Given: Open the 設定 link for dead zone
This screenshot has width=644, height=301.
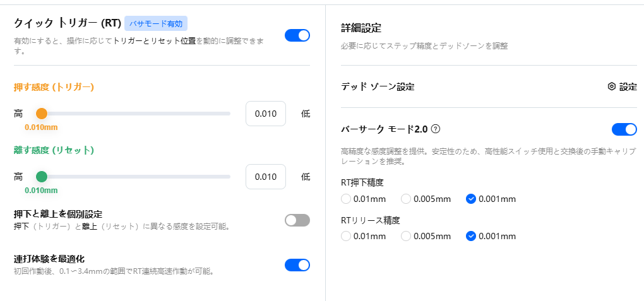Looking at the screenshot, I should [628, 86].
